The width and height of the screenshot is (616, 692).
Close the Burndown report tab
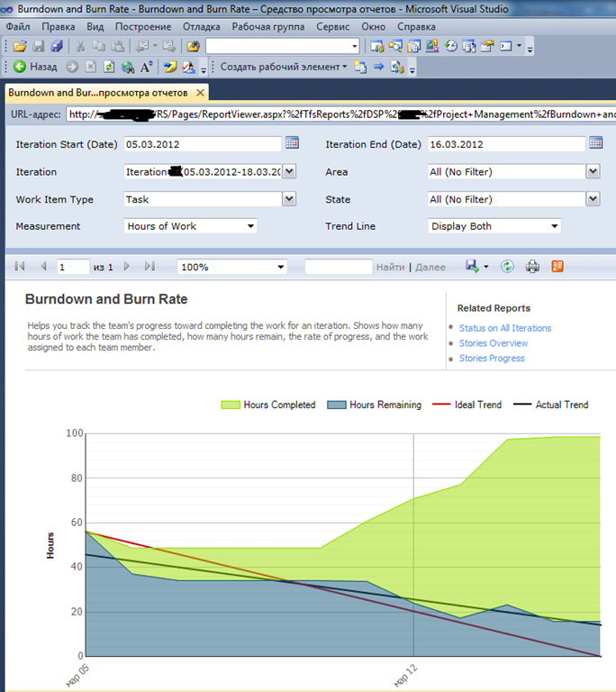click(x=200, y=93)
